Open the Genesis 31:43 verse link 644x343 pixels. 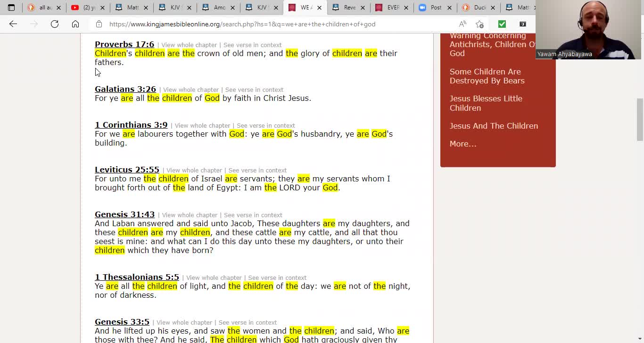point(124,214)
